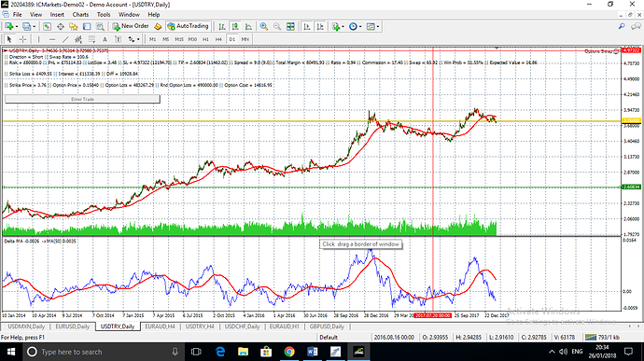
Task: Select the text tool labeled A
Action: coord(105,39)
